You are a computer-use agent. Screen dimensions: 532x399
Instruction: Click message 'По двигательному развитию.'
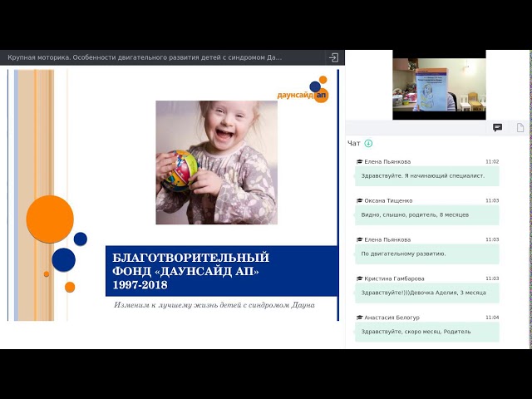[426, 254]
